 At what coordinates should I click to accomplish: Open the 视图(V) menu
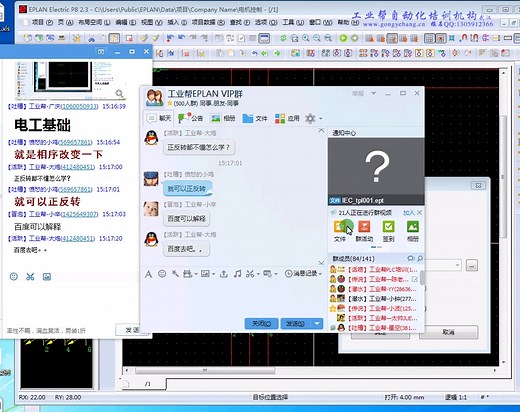point(151,22)
